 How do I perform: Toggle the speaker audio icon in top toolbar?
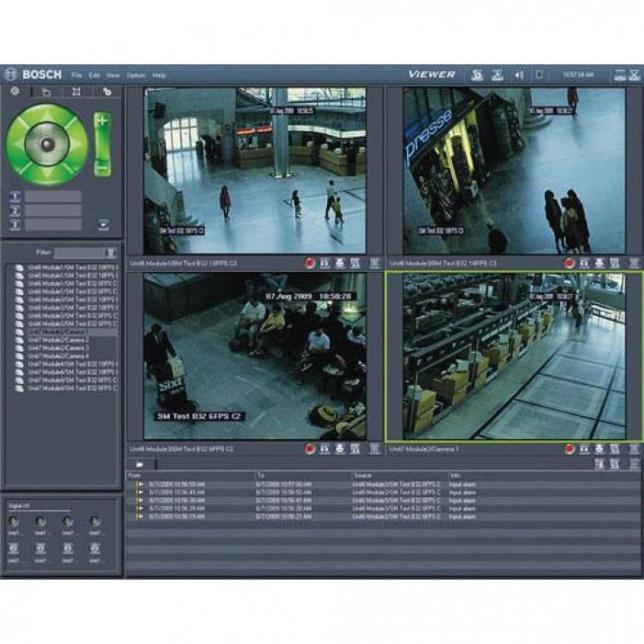(x=518, y=74)
